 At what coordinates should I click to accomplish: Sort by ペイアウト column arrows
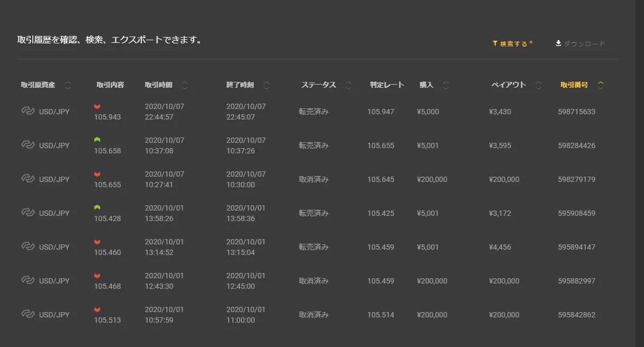[539, 85]
